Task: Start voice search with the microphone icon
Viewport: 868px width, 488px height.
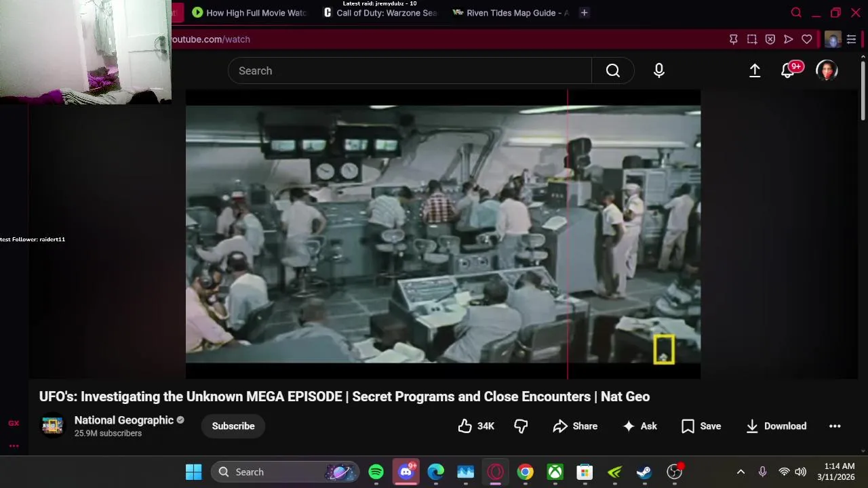Action: 658,70
